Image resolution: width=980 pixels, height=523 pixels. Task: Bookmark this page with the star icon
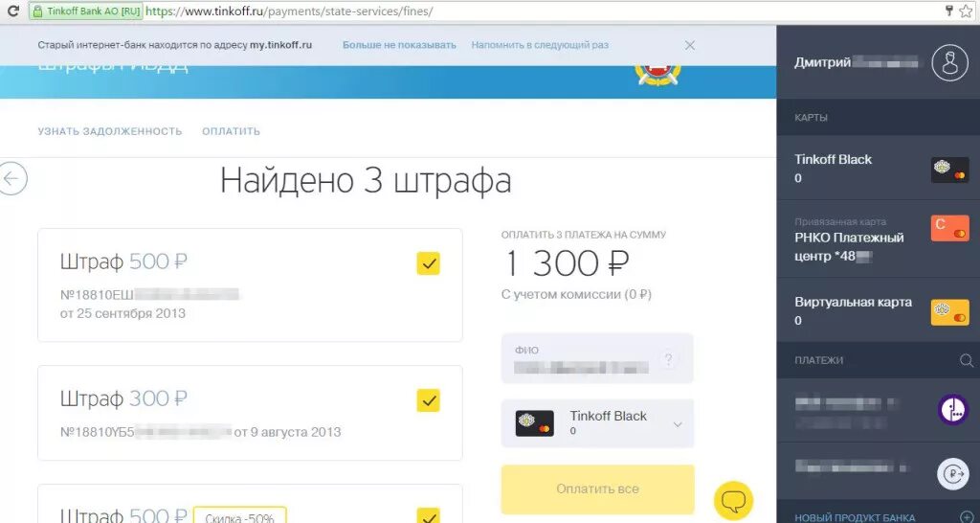[x=966, y=11]
